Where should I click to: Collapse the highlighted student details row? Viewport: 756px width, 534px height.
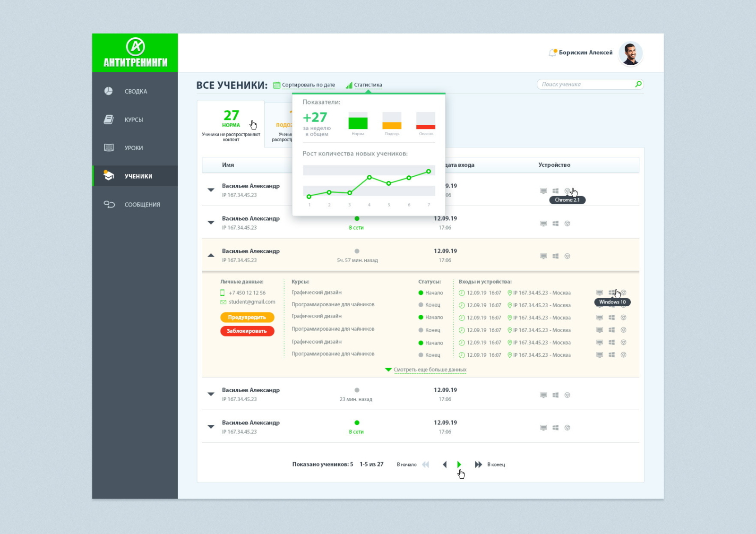click(x=211, y=255)
